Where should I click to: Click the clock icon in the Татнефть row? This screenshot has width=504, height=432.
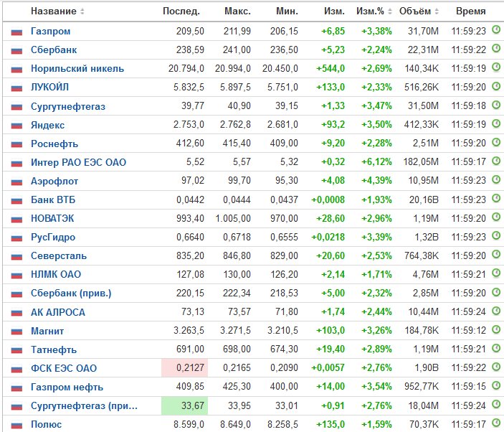[x=496, y=348]
